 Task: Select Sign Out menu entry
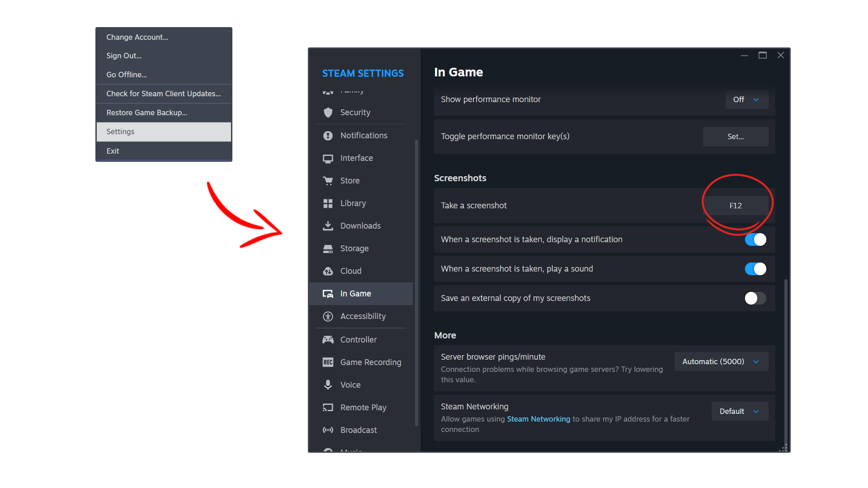tap(164, 56)
